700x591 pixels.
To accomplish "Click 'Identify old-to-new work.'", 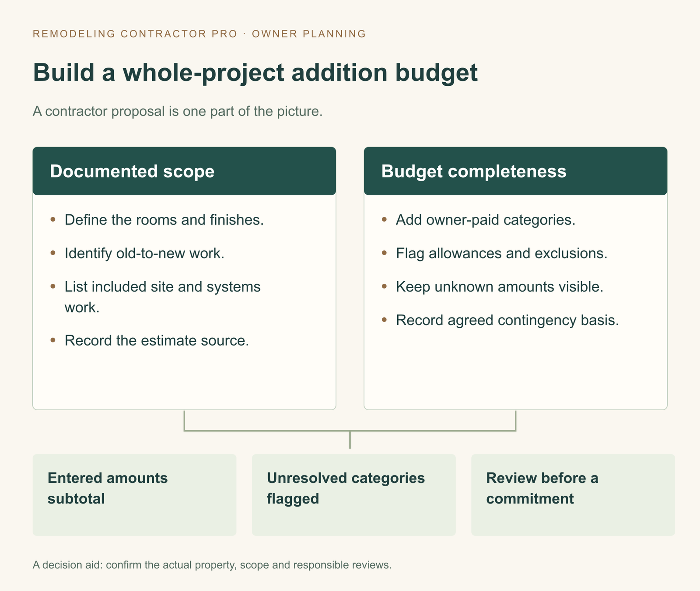I will [144, 253].
